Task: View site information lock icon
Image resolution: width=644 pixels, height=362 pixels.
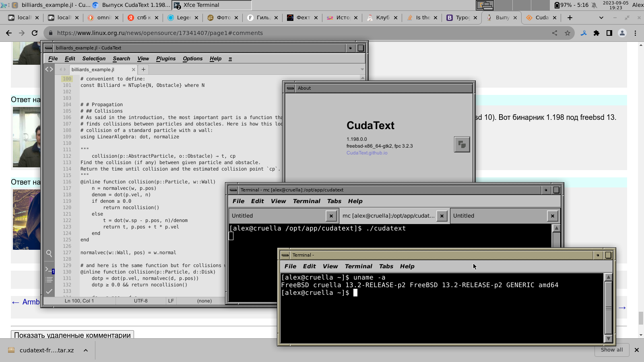Action: (50, 33)
